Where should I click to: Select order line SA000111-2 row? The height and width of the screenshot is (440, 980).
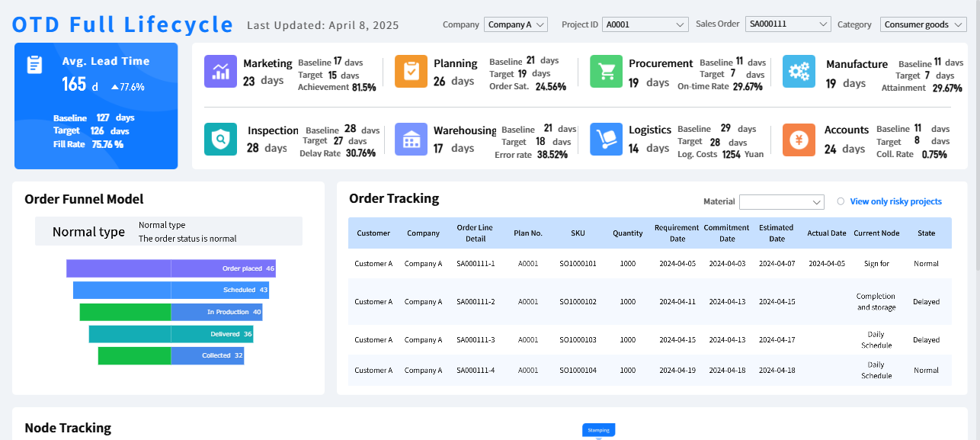(476, 302)
